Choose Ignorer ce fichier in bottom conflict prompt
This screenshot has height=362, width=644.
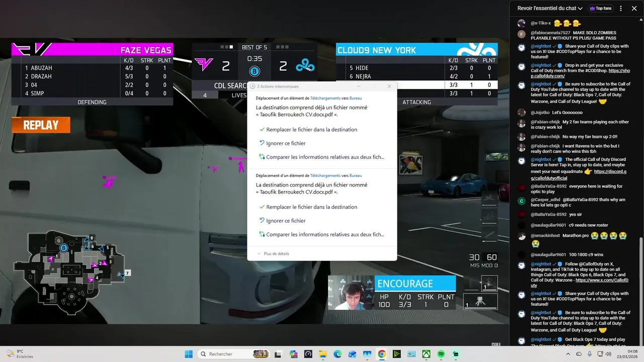282,221
